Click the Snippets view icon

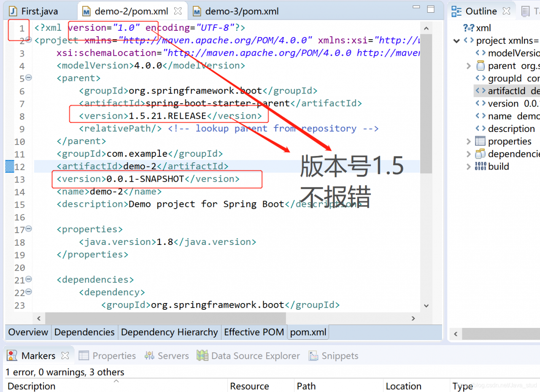pos(313,356)
